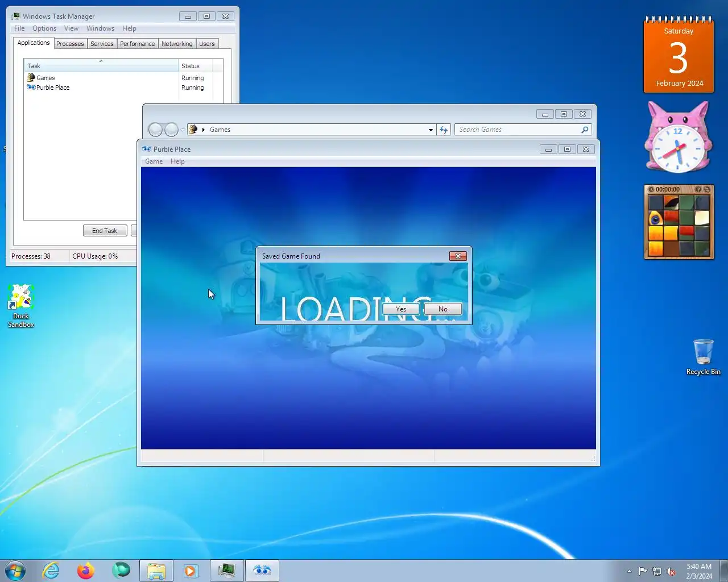Open View menu in Task Manager
728x582 pixels.
click(71, 28)
